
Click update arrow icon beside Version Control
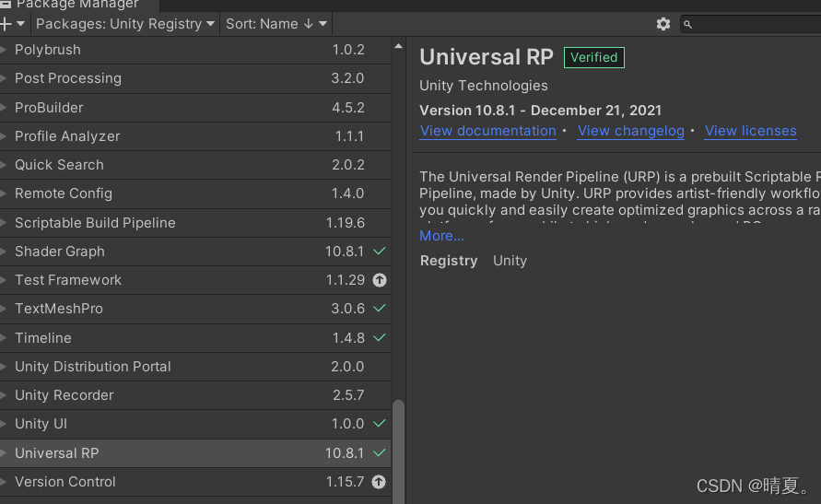tap(379, 482)
